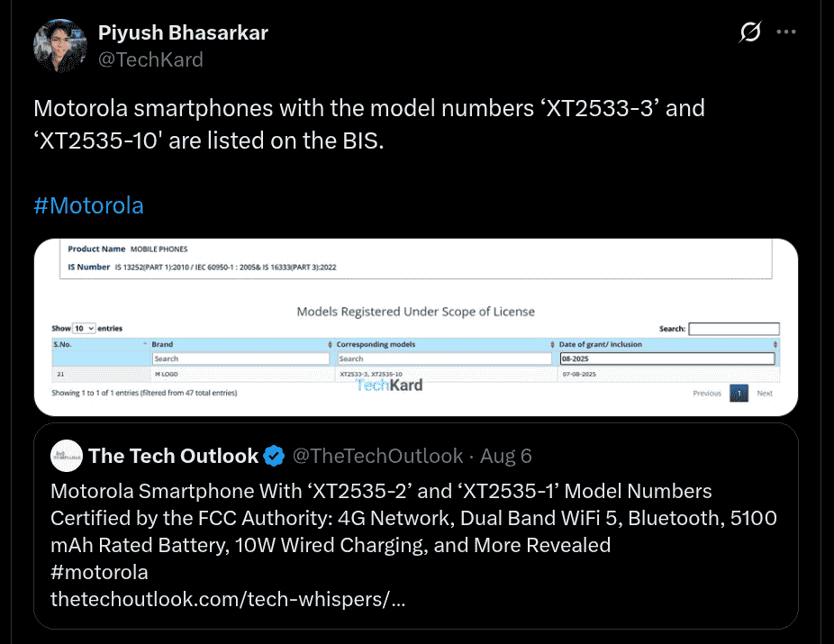
Task: Sort the Date of grant/inclusion column
Action: (776, 343)
